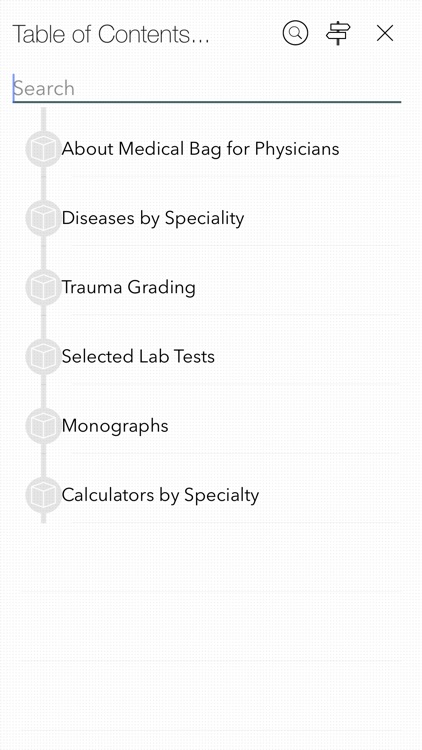Click cube icon beside Calculators by Specialty
Screen dimensions: 422x750
point(44,495)
